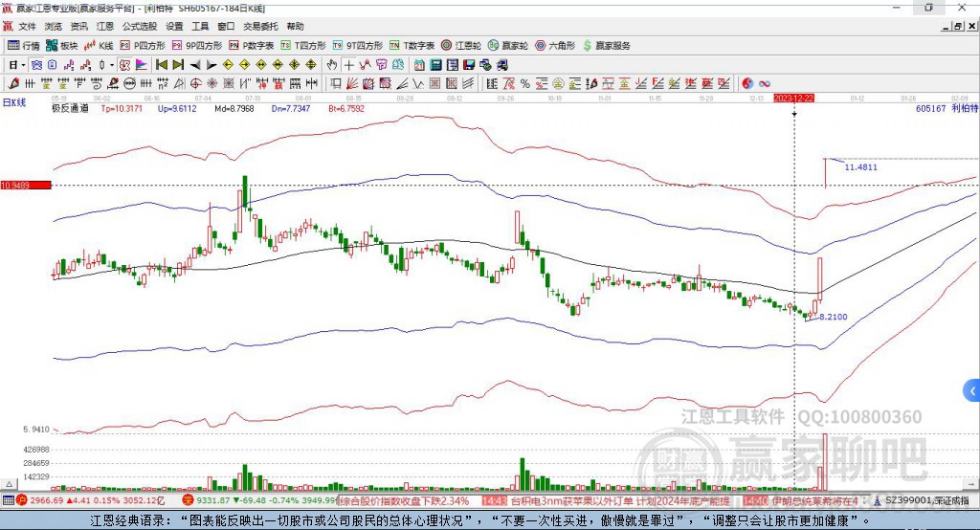Jump to the last bar with the skip-to-end icon
980x530 pixels.
click(178, 65)
